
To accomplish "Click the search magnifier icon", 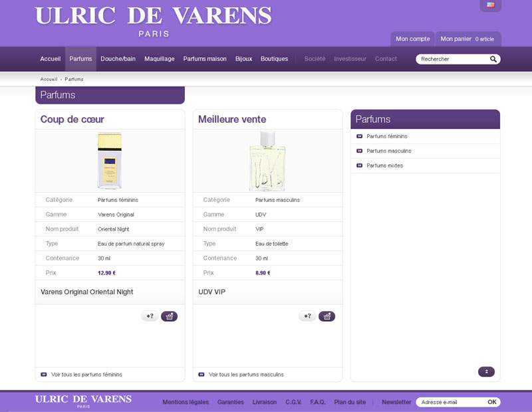I will coord(493,59).
